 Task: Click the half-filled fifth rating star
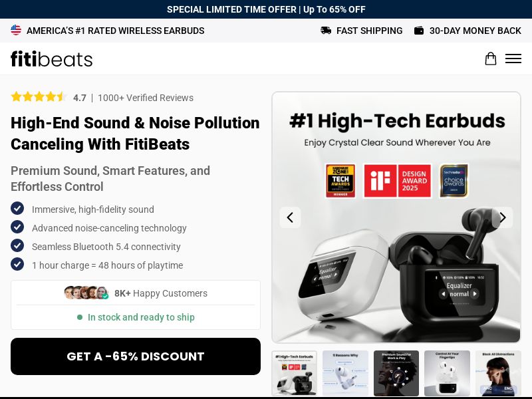tap(62, 96)
